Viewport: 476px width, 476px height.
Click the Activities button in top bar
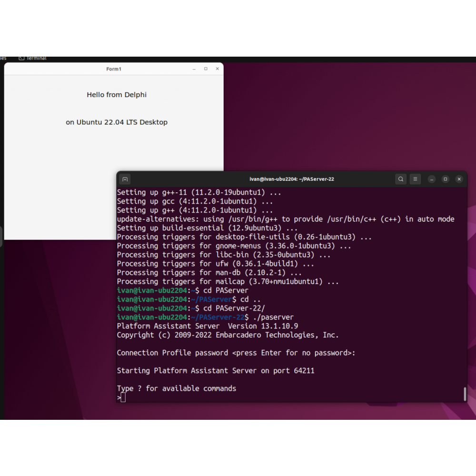(x=3, y=58)
